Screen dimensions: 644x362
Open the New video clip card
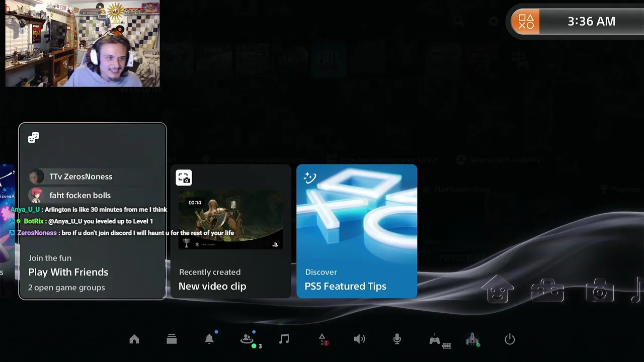pyautogui.click(x=231, y=231)
